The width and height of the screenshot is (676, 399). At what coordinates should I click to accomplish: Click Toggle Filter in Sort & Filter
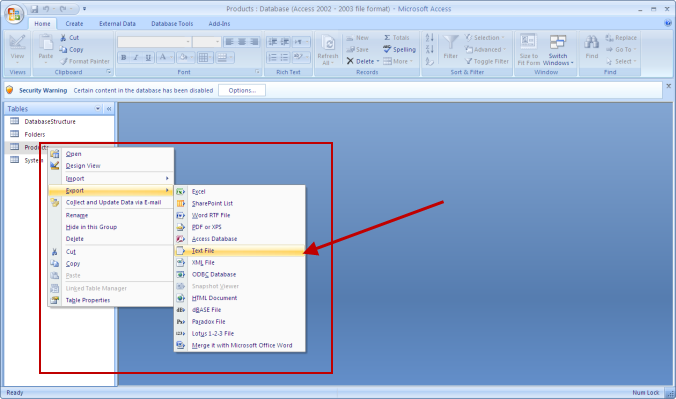(487, 61)
